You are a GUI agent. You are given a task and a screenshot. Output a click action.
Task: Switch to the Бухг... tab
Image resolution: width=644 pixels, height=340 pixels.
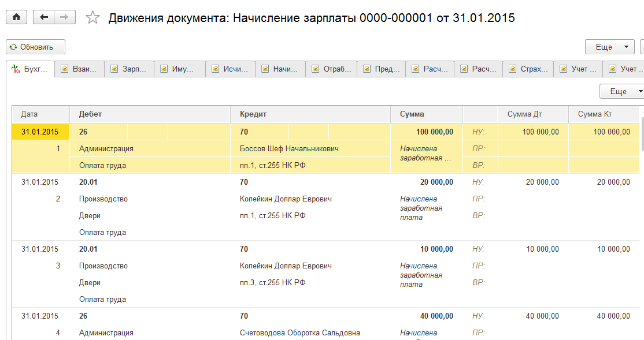pos(31,69)
